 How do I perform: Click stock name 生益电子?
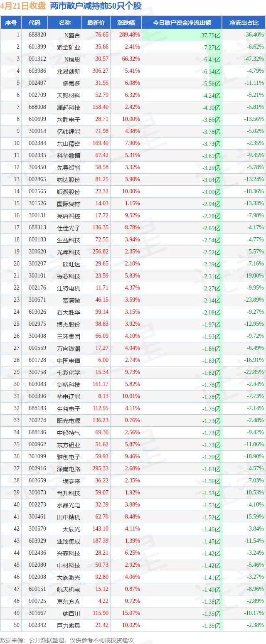(69, 408)
